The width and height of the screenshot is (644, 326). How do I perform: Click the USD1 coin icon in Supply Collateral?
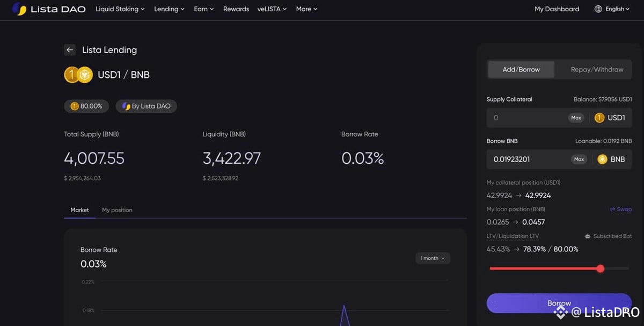[x=599, y=118]
